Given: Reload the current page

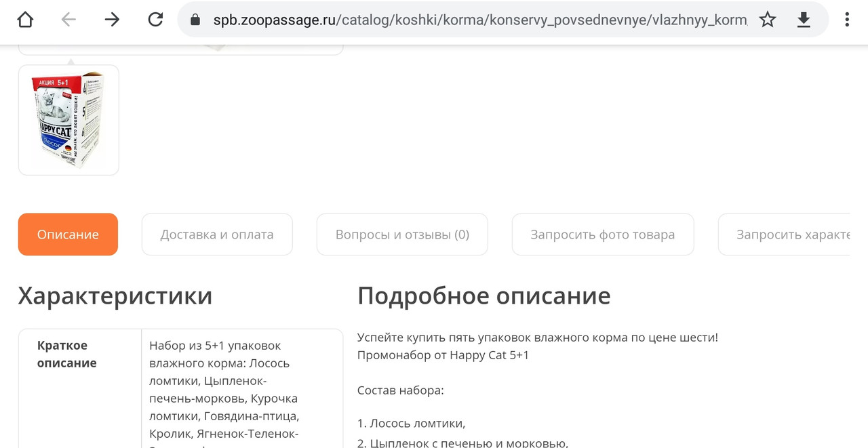Looking at the screenshot, I should (155, 20).
